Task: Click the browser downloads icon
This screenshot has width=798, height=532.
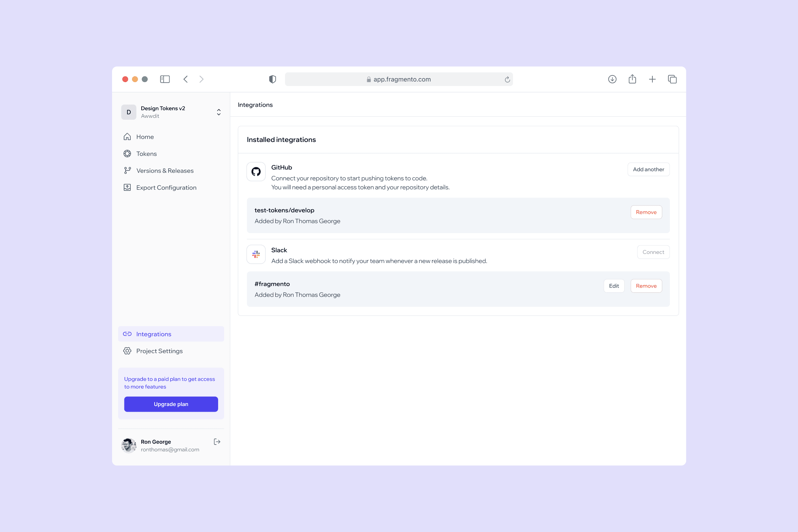Action: 612,79
